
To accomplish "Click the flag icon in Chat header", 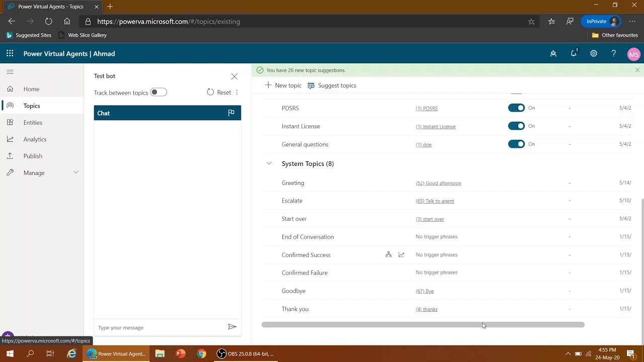I will coord(231,113).
